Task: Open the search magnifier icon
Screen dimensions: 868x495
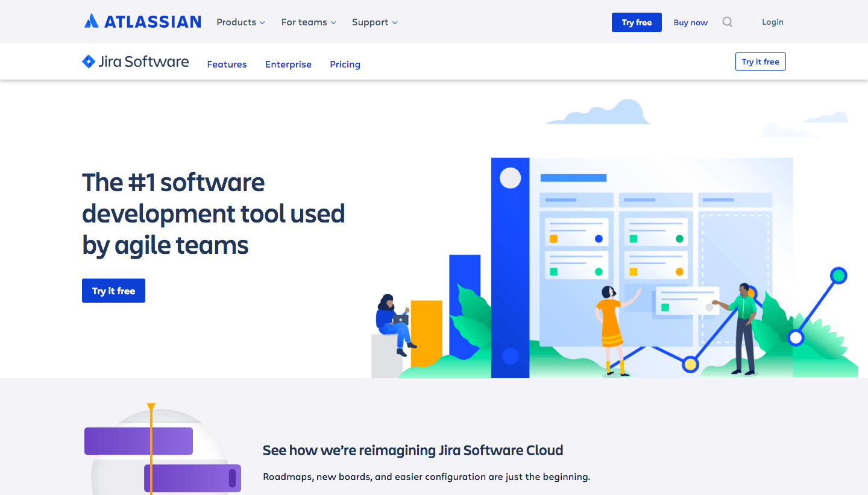Action: coord(728,22)
